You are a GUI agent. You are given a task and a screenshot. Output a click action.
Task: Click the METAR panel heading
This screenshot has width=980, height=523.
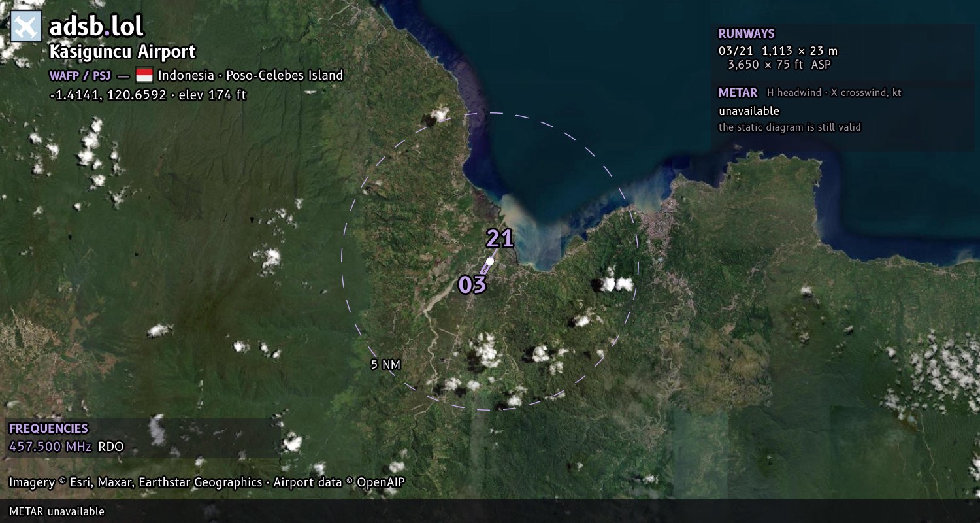[738, 93]
